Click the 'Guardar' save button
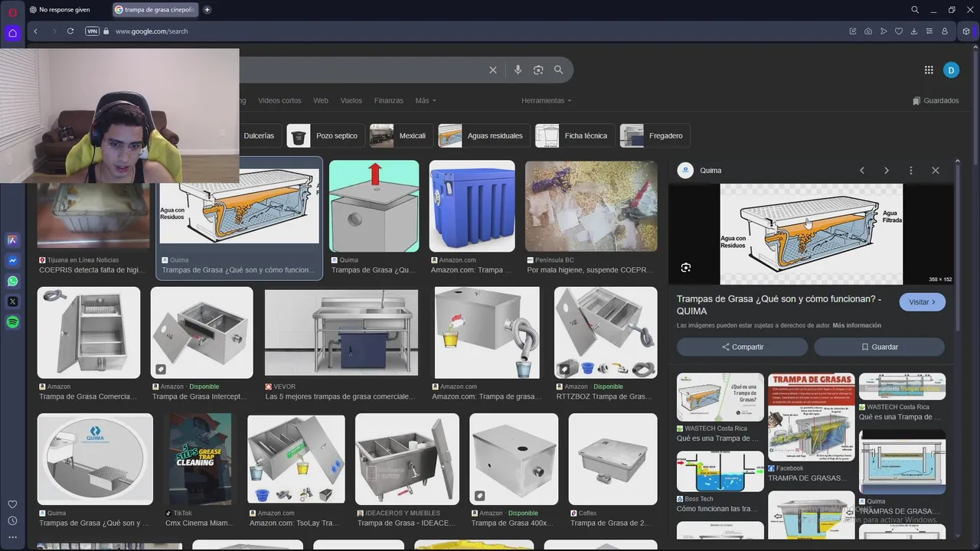The height and width of the screenshot is (551, 980). (x=879, y=347)
